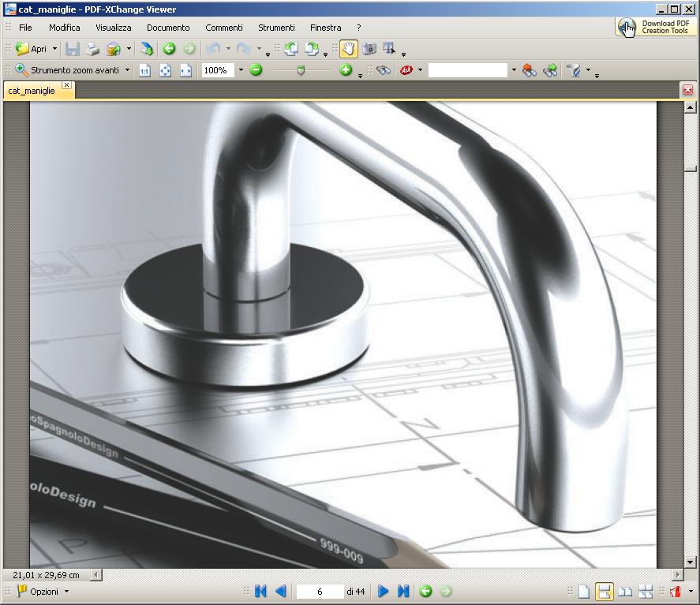Screen dimensions: 700x605
Task: Go to the next page arrow
Action: point(383,592)
